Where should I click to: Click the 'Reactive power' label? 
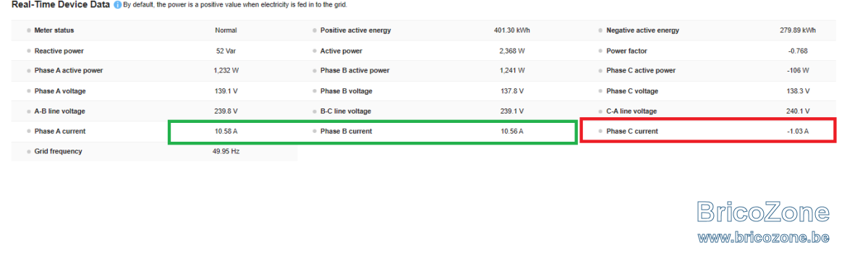tap(59, 51)
